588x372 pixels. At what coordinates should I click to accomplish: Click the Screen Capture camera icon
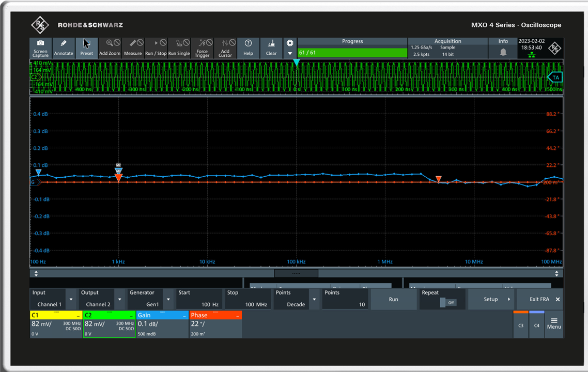(40, 48)
